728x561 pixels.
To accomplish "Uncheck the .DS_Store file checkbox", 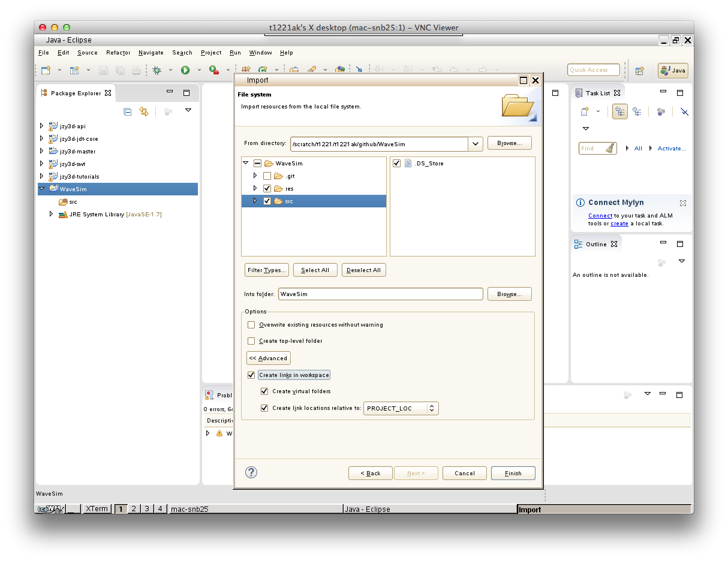I will [x=396, y=164].
